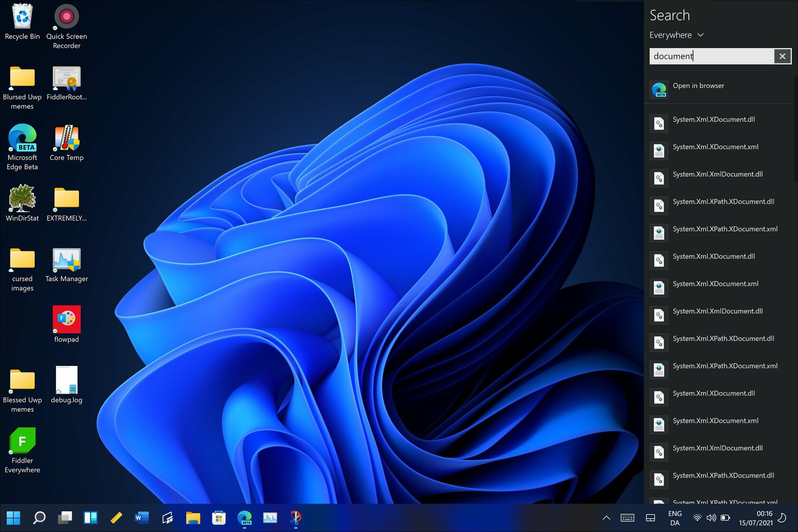Click the Search magnifier on the taskbar
Image resolution: width=798 pixels, height=532 pixels.
point(39,517)
